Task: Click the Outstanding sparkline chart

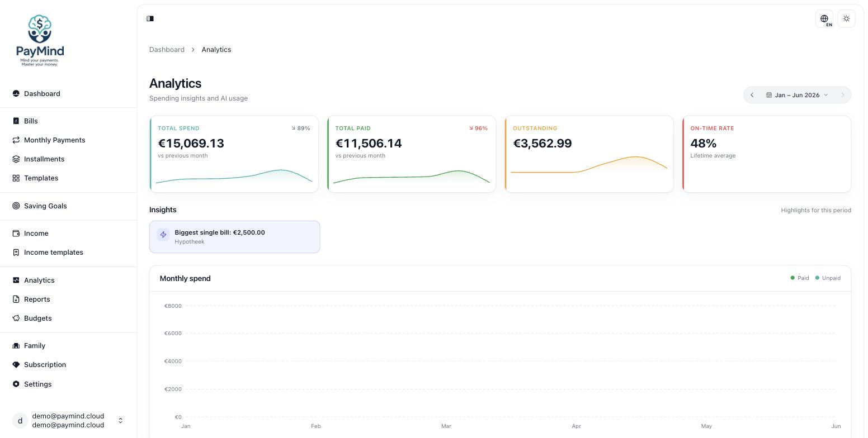Action: (589, 165)
